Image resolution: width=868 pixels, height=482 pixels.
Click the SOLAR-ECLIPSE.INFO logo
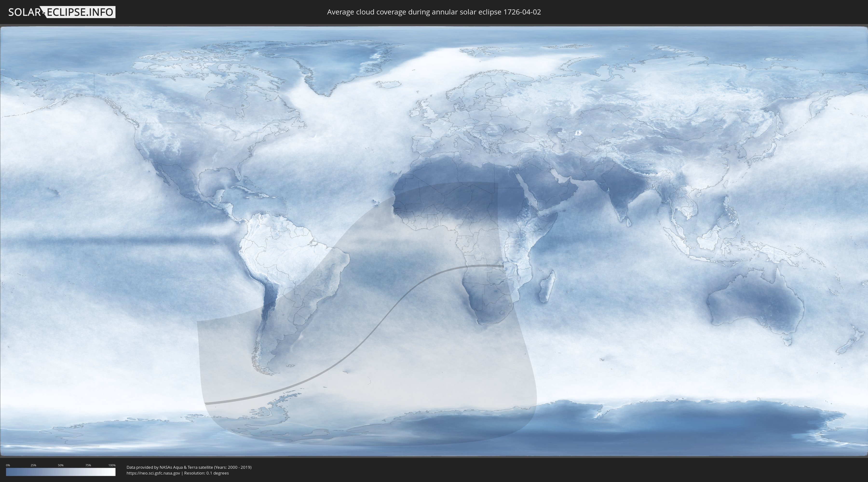62,12
